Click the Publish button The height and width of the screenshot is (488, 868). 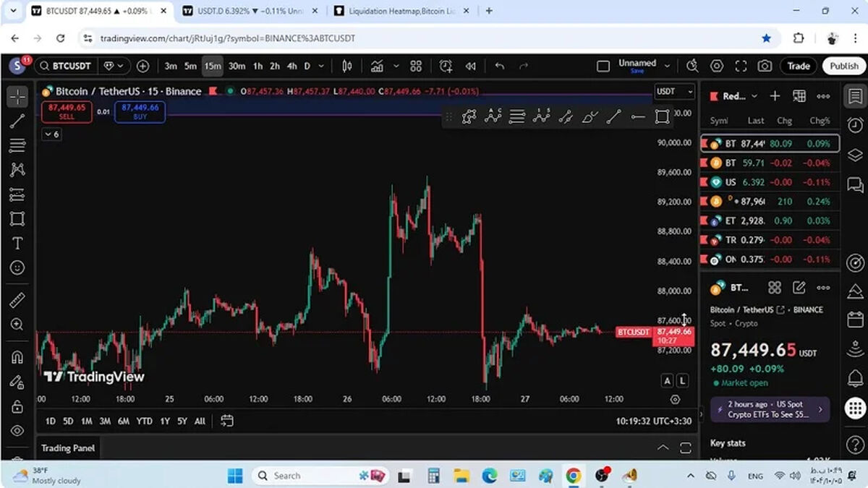pos(844,66)
